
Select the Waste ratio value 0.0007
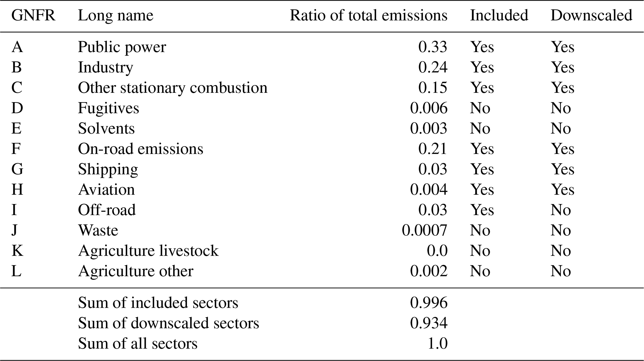[424, 230]
